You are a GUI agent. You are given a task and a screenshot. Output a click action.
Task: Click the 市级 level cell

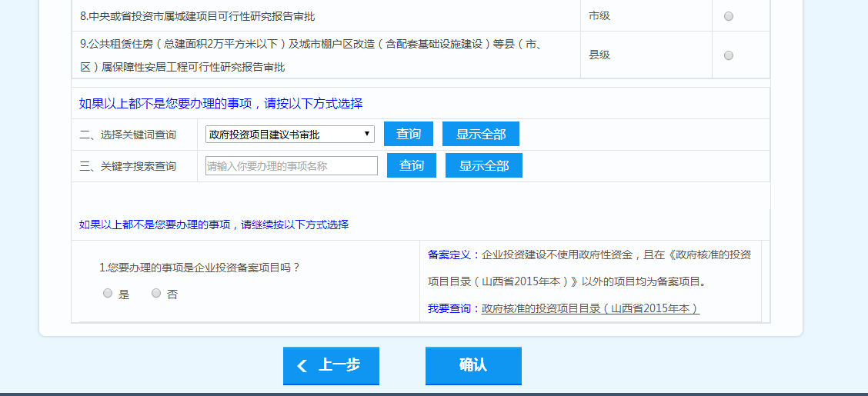(x=599, y=15)
